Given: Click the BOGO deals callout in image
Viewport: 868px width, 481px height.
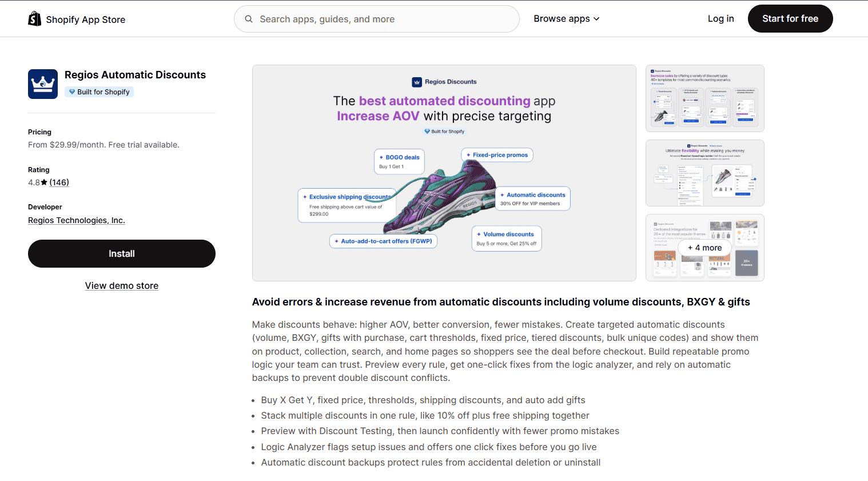Looking at the screenshot, I should (399, 161).
